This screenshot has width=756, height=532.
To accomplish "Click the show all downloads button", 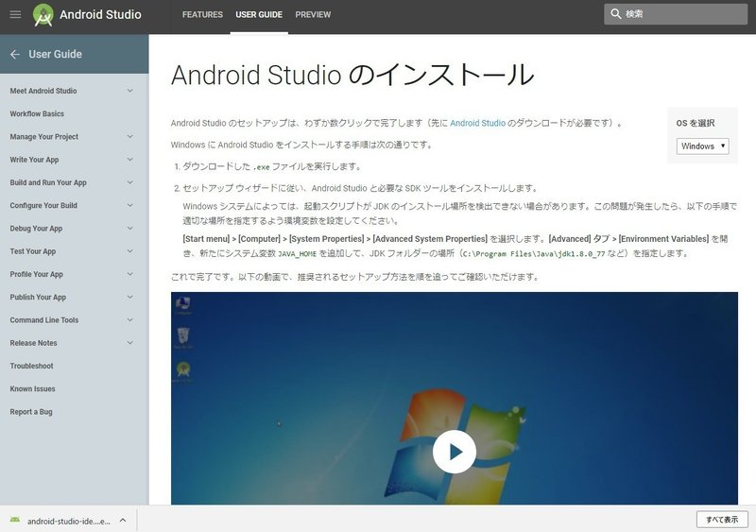I will coord(722,520).
